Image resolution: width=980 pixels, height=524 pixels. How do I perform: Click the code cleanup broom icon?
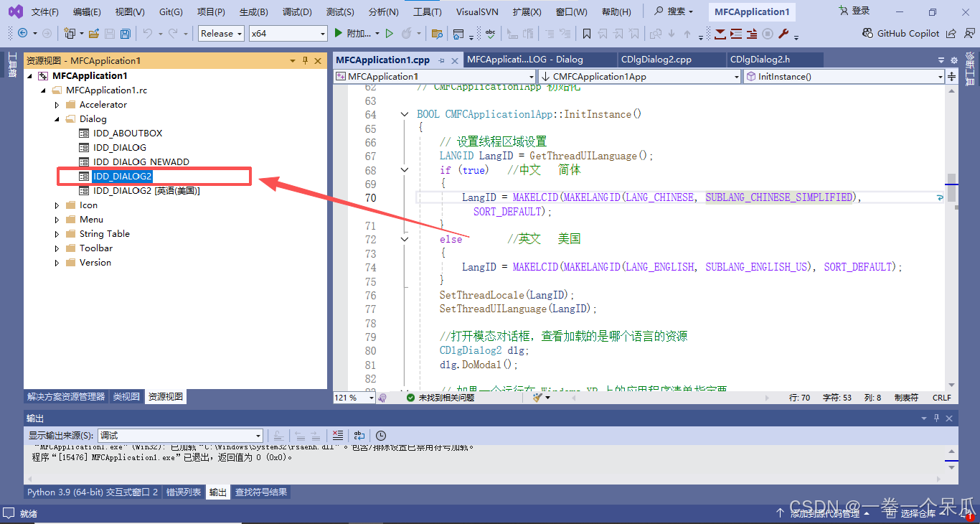point(537,397)
